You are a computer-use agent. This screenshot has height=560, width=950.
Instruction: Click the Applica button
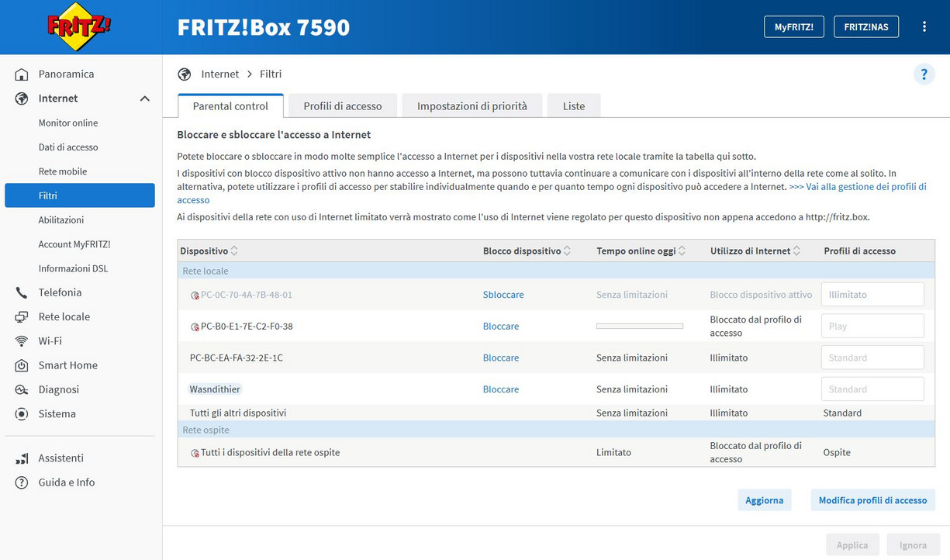[852, 545]
